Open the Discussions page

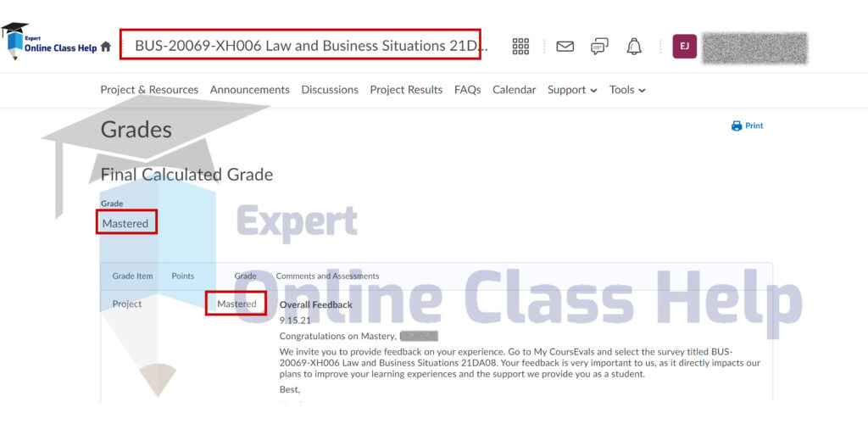point(330,90)
